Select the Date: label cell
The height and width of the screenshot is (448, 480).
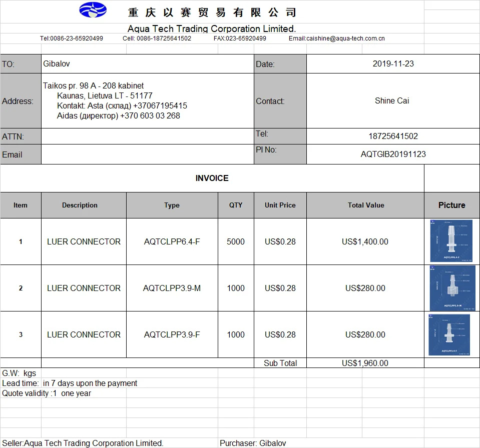[280, 64]
